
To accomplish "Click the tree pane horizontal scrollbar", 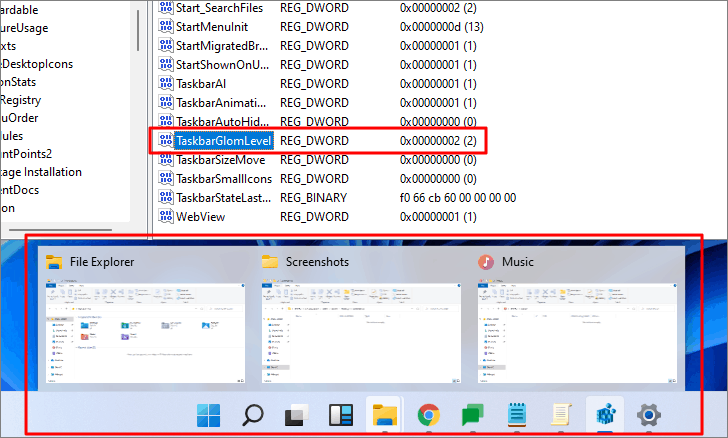I will 60,229.
